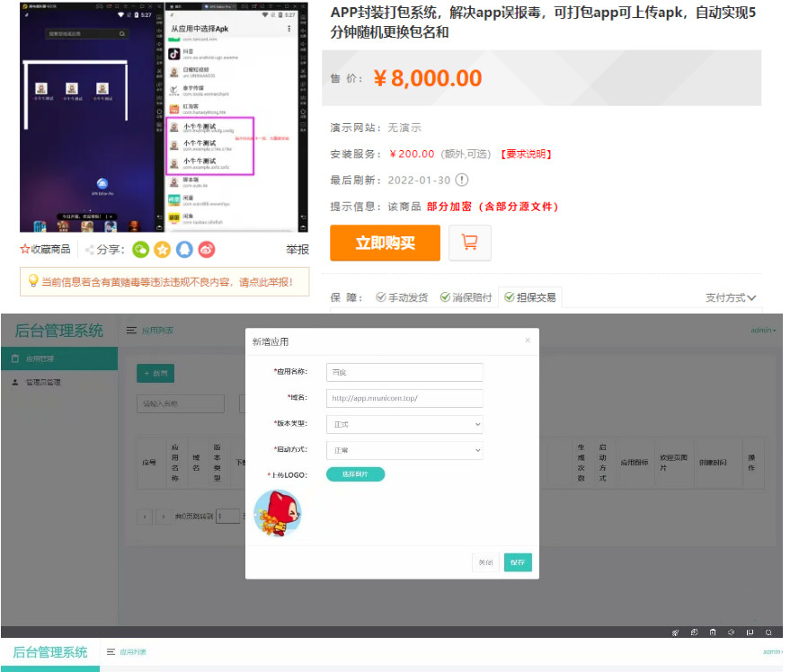808x672 pixels.
Task: Click the orange 立即购买 button
Action: point(385,243)
